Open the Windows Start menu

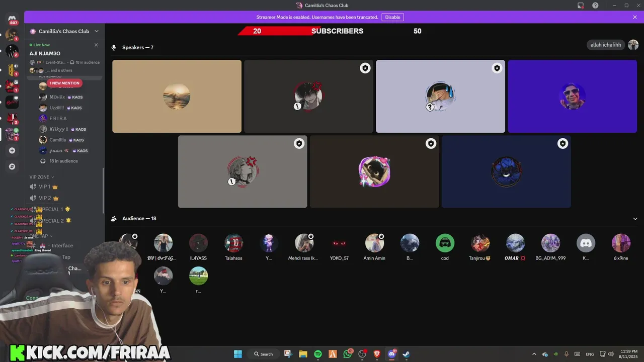pos(238,354)
